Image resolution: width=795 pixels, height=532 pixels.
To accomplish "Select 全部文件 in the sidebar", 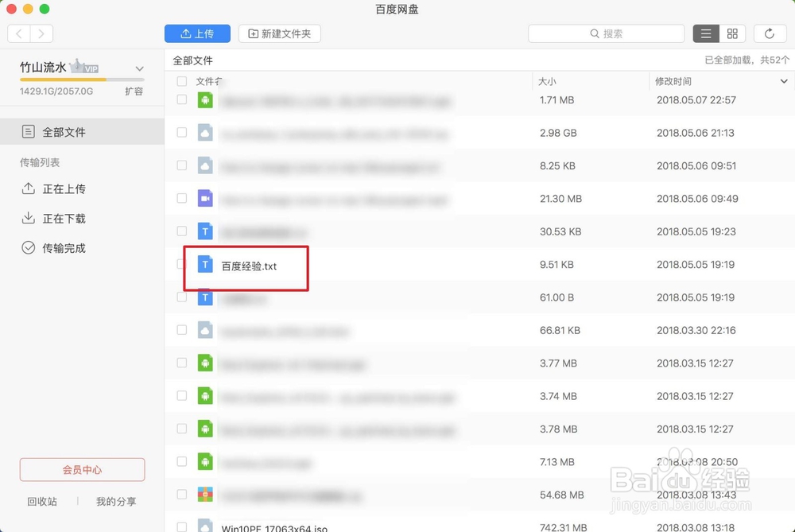I will [x=82, y=132].
